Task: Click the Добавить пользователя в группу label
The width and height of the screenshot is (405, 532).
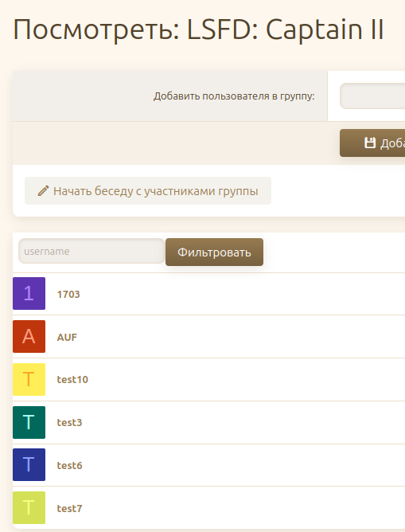Action: [x=234, y=96]
